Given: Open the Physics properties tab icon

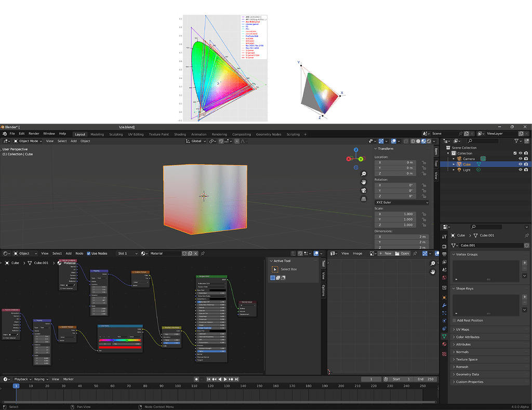Looking at the screenshot, I should click(x=444, y=321).
